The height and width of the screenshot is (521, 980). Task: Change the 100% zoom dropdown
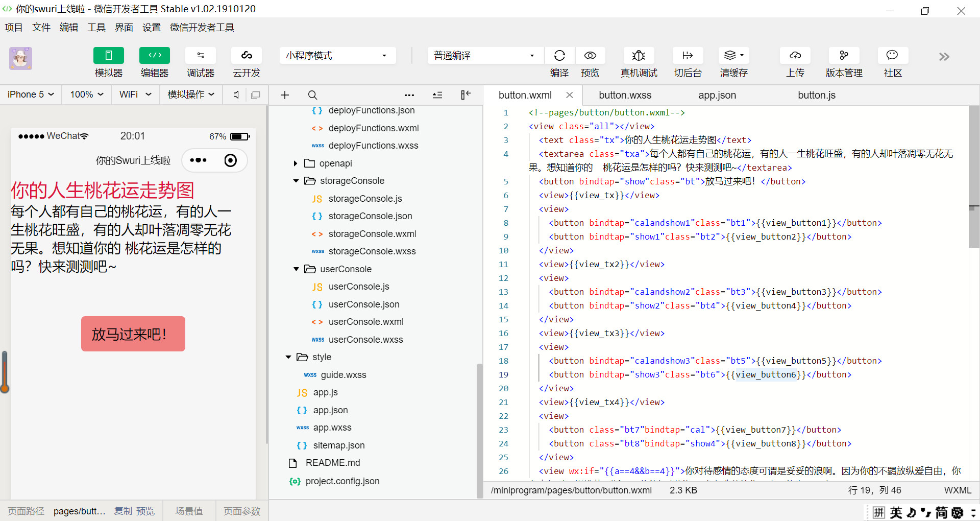click(87, 94)
